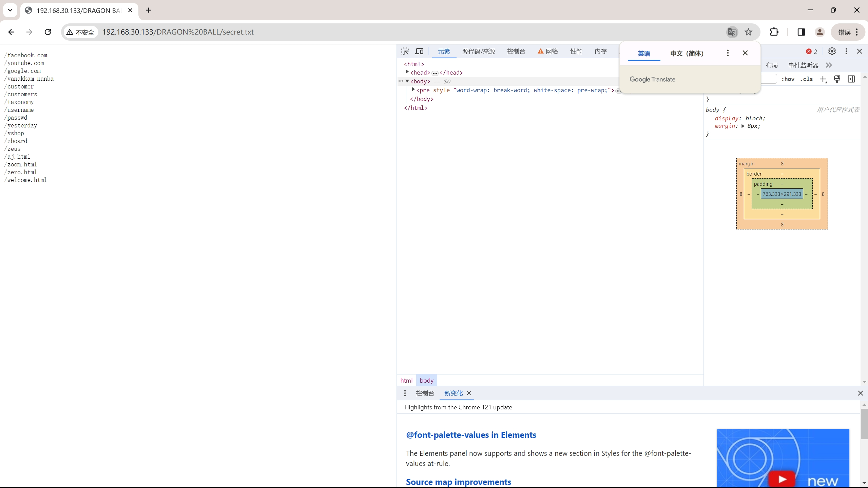Open the Source map improvements link
Image resolution: width=868 pixels, height=488 pixels.
(x=458, y=482)
